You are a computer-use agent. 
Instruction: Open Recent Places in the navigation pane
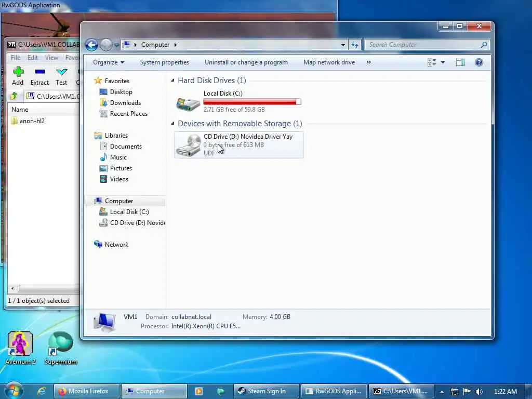tap(129, 114)
